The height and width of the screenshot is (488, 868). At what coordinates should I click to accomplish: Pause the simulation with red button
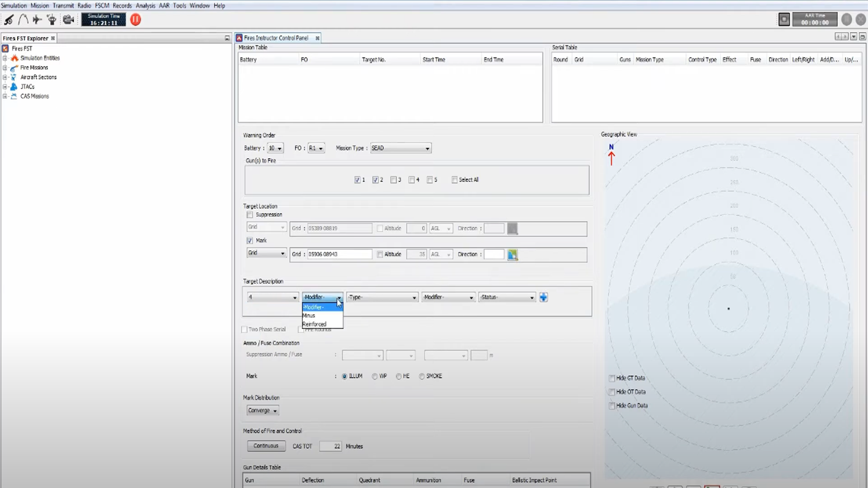click(136, 19)
